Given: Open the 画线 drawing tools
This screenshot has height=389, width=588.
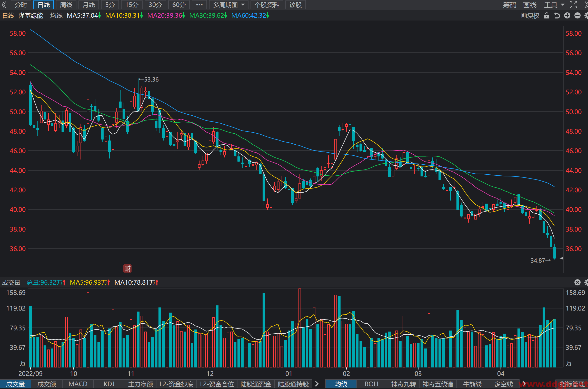Looking at the screenshot, I should (530, 5).
